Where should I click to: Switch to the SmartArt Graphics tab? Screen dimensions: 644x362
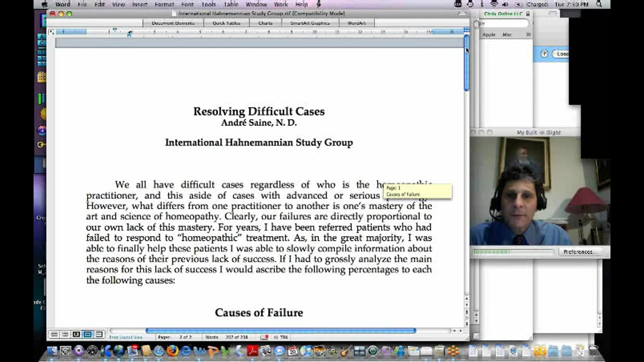tap(310, 23)
